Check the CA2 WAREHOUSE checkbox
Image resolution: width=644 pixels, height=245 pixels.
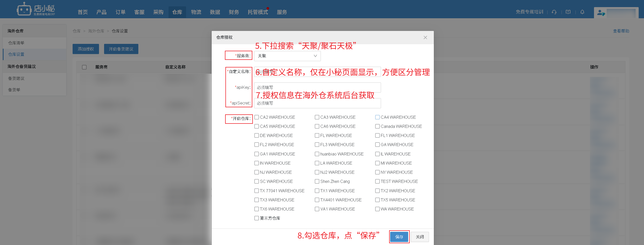tap(257, 117)
